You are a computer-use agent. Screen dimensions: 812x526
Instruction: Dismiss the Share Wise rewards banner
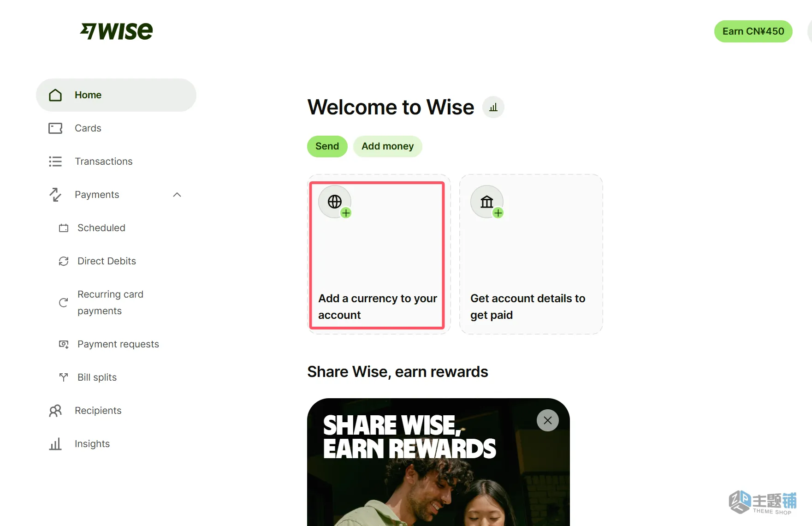pyautogui.click(x=548, y=420)
